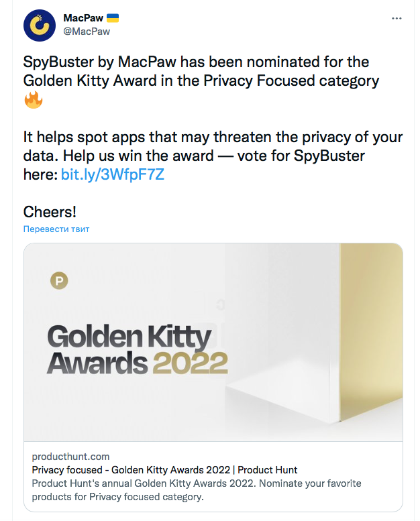Click the @MacPaw handle
Viewport: 420px width, 521px height.
[x=86, y=31]
